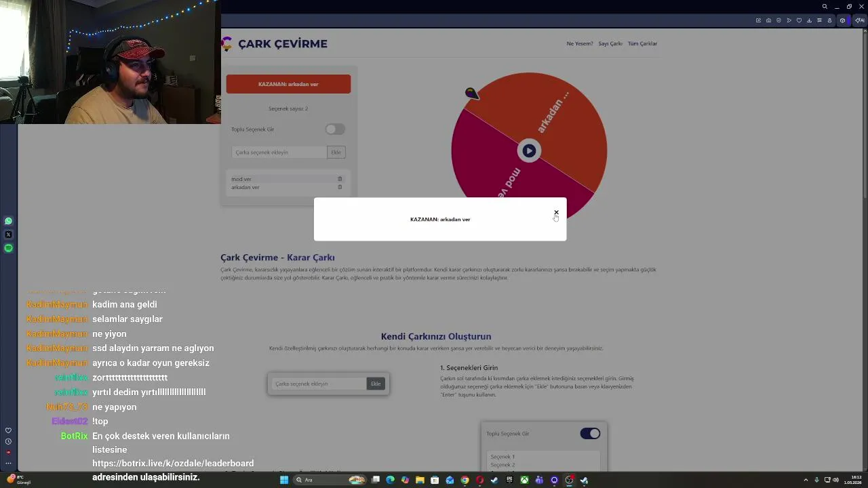Viewport: 868px width, 488px height.
Task: Click the edit page icon in the browser toolbar
Action: coord(758,20)
